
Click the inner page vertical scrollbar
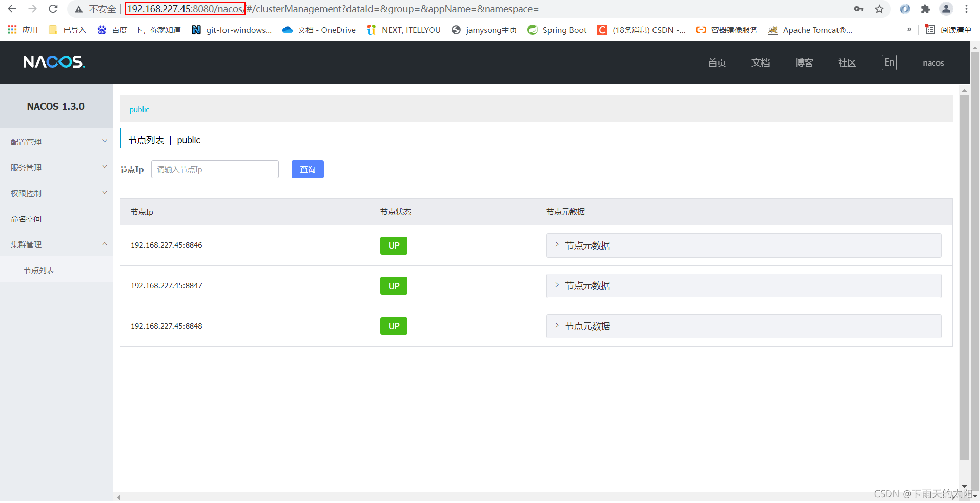(964, 278)
